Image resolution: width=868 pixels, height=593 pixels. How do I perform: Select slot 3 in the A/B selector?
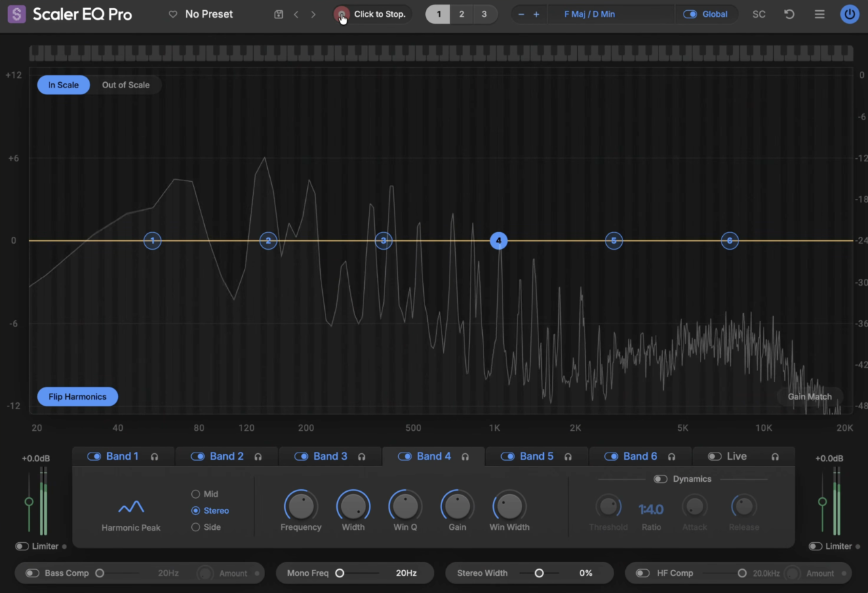point(484,14)
